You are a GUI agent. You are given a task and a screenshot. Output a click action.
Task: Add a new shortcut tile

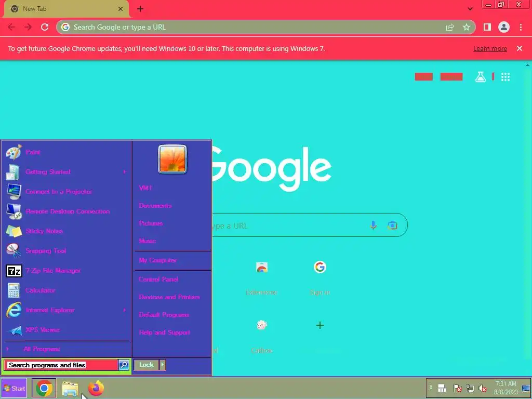pyautogui.click(x=320, y=326)
